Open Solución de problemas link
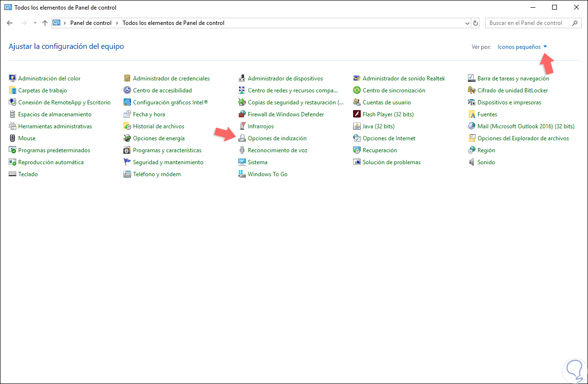The width and height of the screenshot is (588, 384). 391,162
